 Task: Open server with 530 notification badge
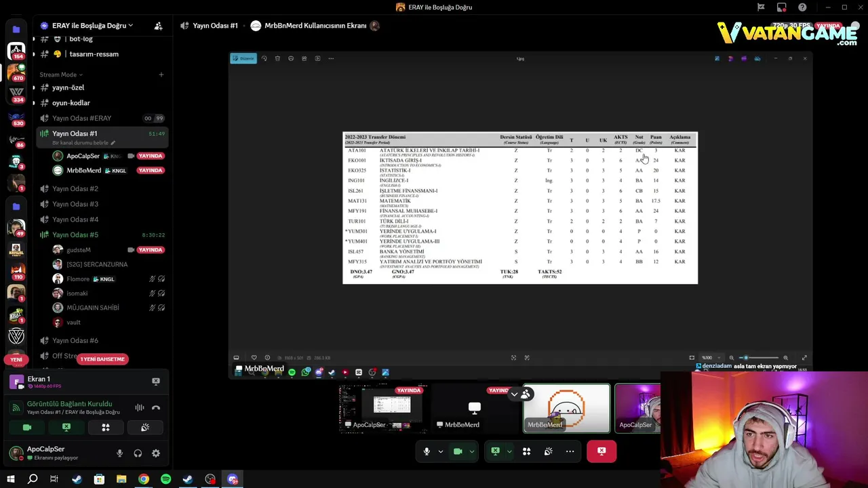[x=16, y=117]
